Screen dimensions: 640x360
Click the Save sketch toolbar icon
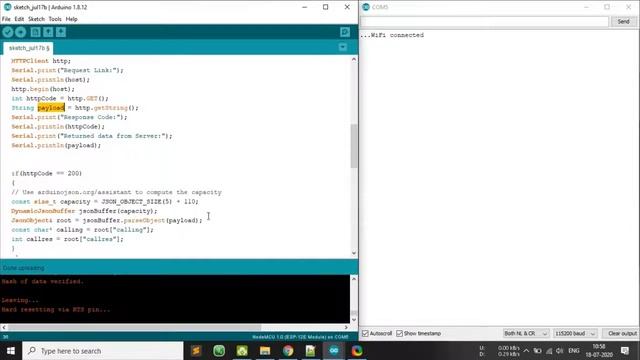tap(61, 32)
